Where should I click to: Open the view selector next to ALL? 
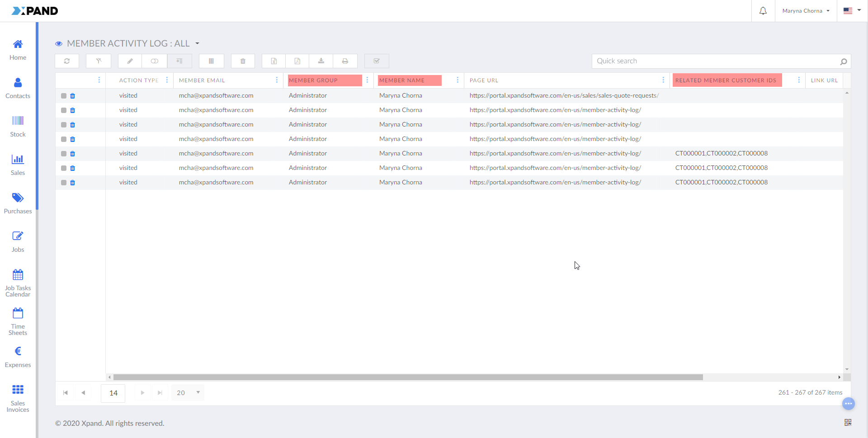[197, 43]
